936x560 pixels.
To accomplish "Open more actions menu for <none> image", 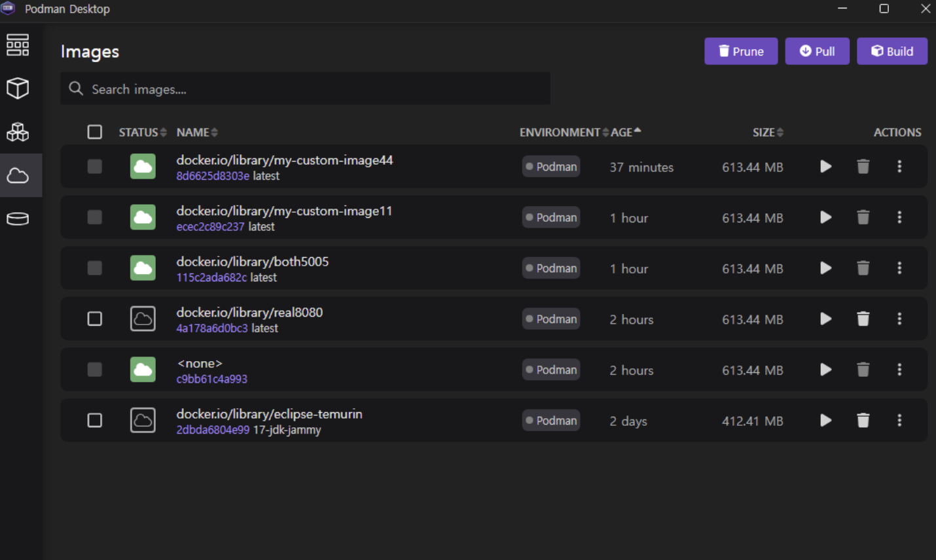I will tap(899, 370).
